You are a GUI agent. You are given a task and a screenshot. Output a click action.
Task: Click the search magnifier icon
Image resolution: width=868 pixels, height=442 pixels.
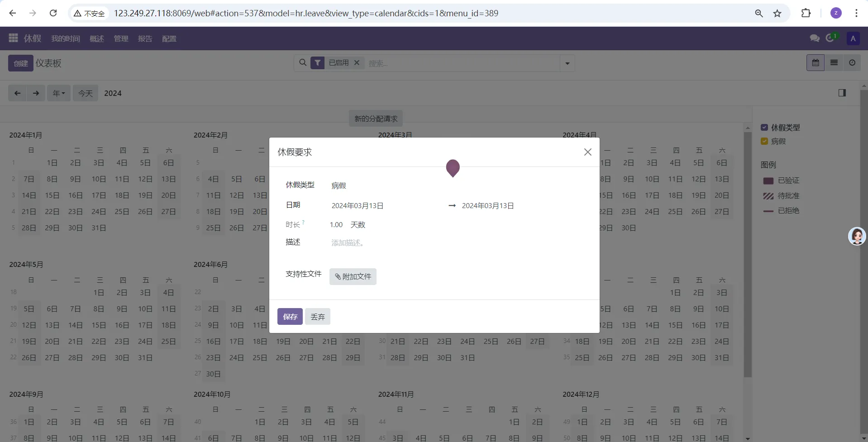[303, 63]
